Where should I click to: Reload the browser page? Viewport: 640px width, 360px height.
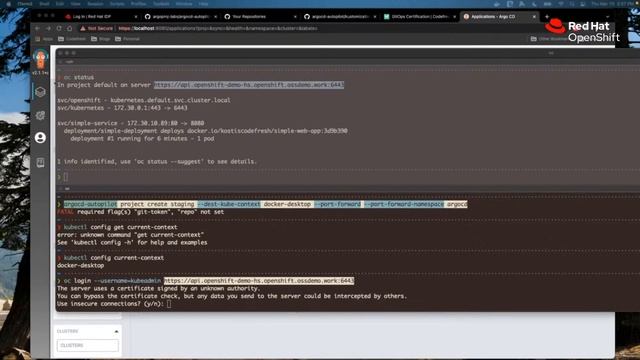pyautogui.click(x=59, y=28)
